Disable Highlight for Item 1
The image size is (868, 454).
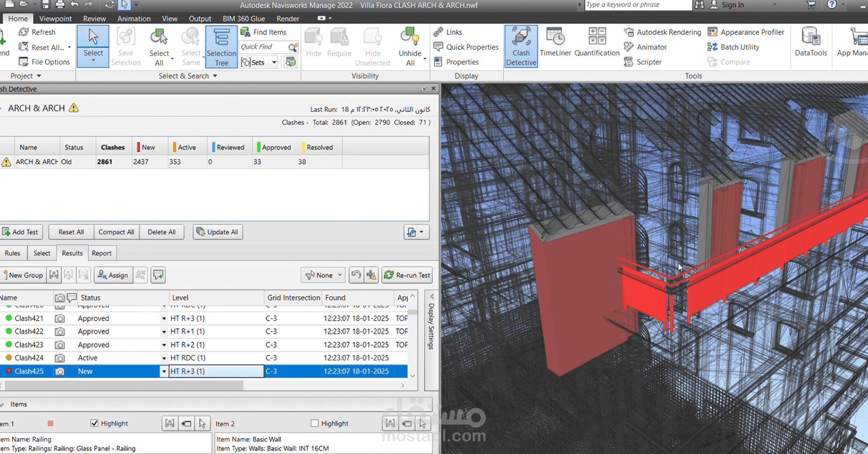[94, 423]
